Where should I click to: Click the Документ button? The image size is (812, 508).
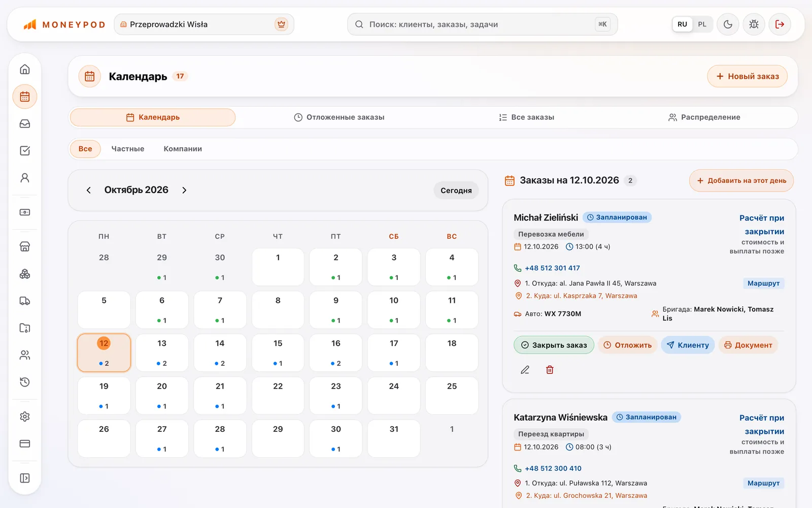pos(748,345)
